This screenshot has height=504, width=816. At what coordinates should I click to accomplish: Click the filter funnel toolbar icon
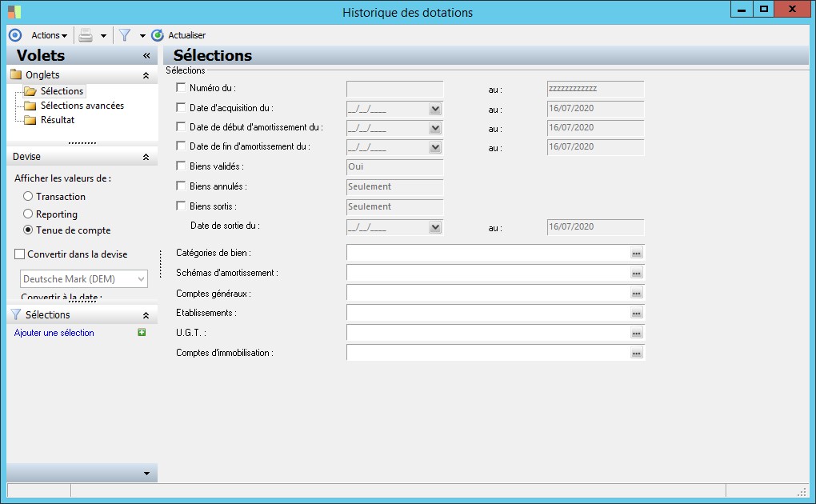pyautogui.click(x=125, y=35)
